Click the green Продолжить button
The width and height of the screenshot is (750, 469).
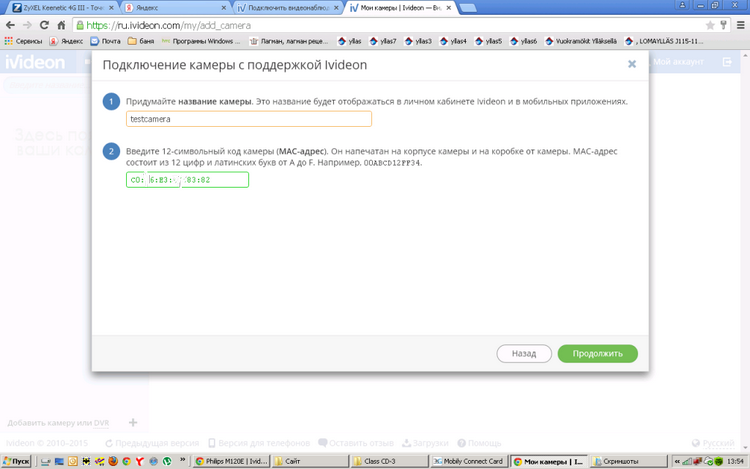(597, 354)
